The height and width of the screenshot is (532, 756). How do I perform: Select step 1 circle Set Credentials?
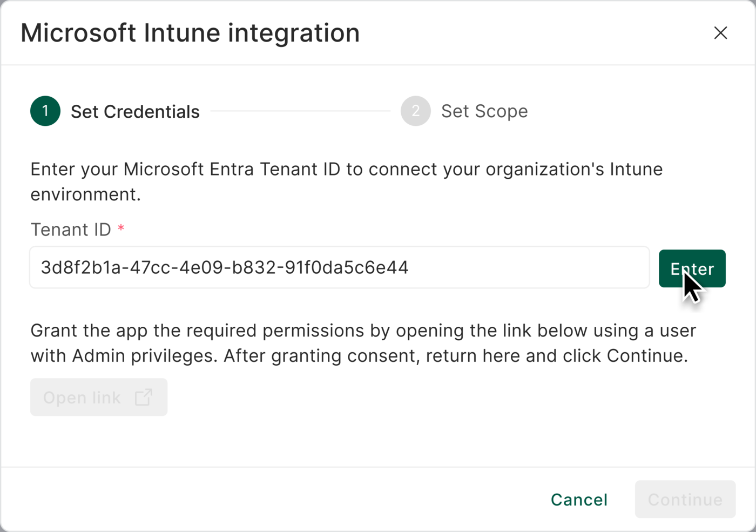[x=45, y=111]
